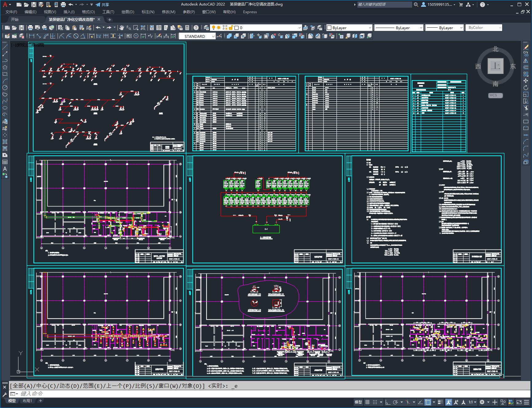Screen dimensions: 532x408
Task: Expand the layer selection dropdown
Action: pos(268,28)
